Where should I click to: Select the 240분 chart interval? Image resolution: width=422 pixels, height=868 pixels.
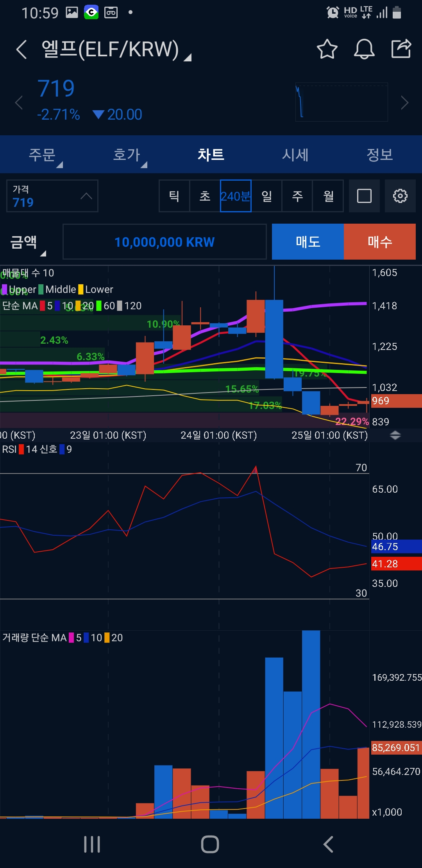pos(236,196)
